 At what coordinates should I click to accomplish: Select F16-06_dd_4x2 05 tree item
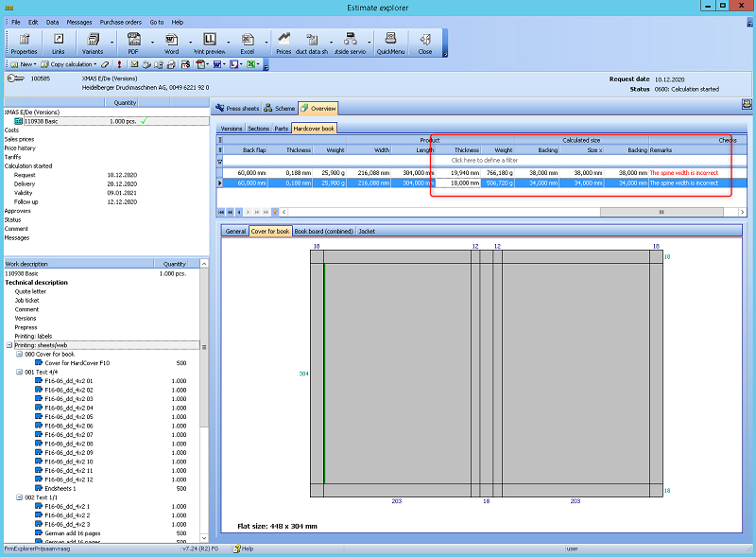(69, 416)
